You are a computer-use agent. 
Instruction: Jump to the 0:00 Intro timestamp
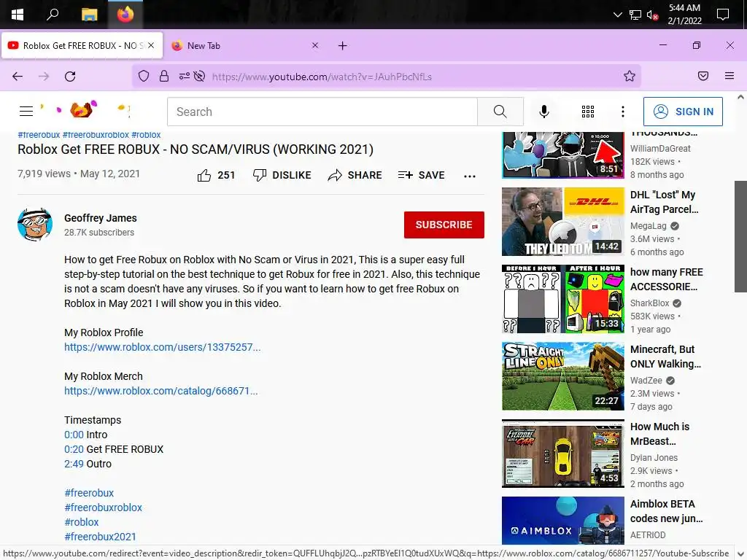coord(74,435)
